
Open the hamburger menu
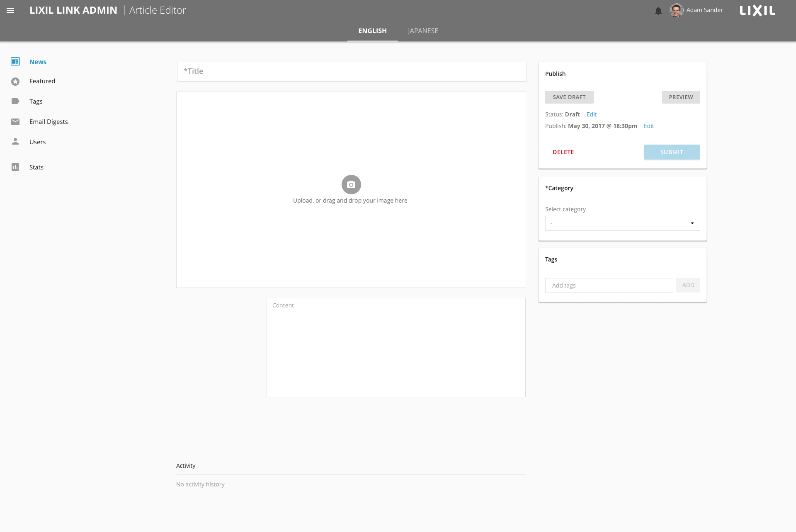[x=10, y=10]
